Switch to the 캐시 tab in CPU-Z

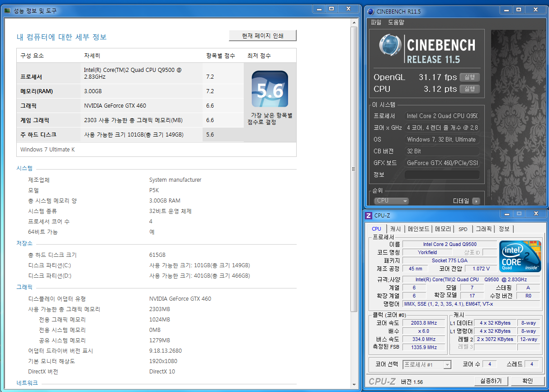[395, 229]
